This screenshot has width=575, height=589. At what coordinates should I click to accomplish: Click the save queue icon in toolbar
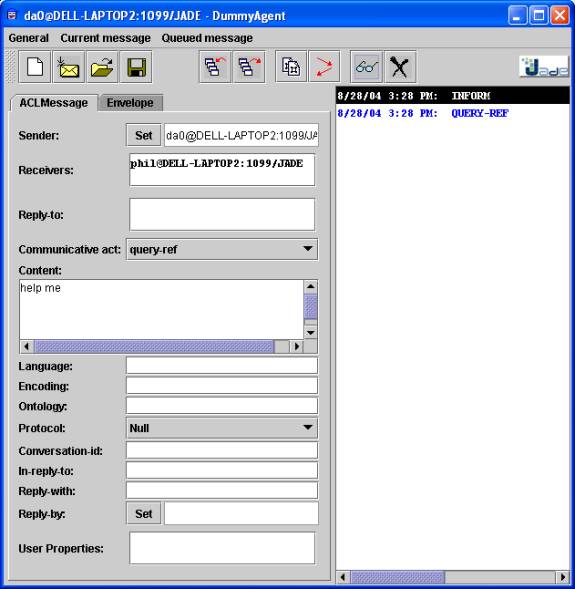(x=249, y=67)
